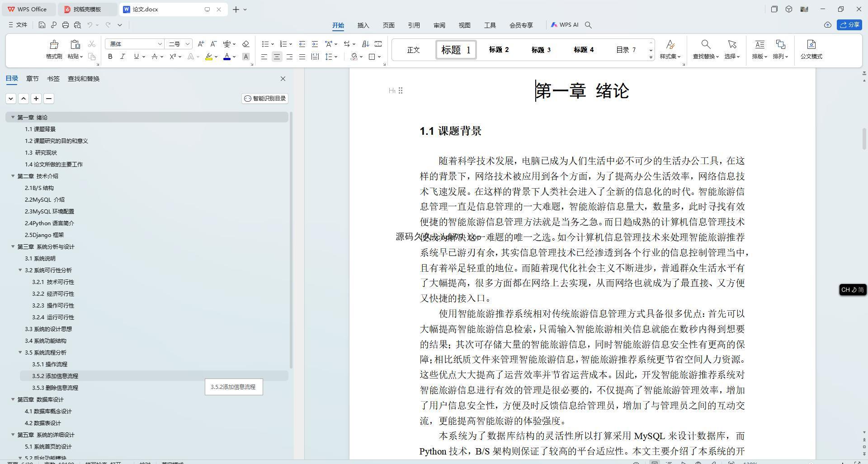
Task: Jump to 1.2 课题研究的目的和意义 in outline
Action: [57, 141]
